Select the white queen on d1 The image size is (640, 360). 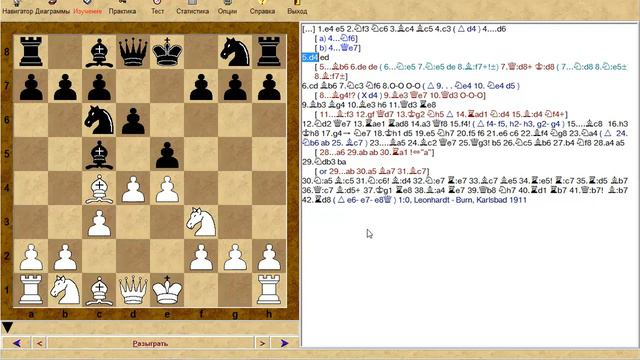[x=133, y=289]
